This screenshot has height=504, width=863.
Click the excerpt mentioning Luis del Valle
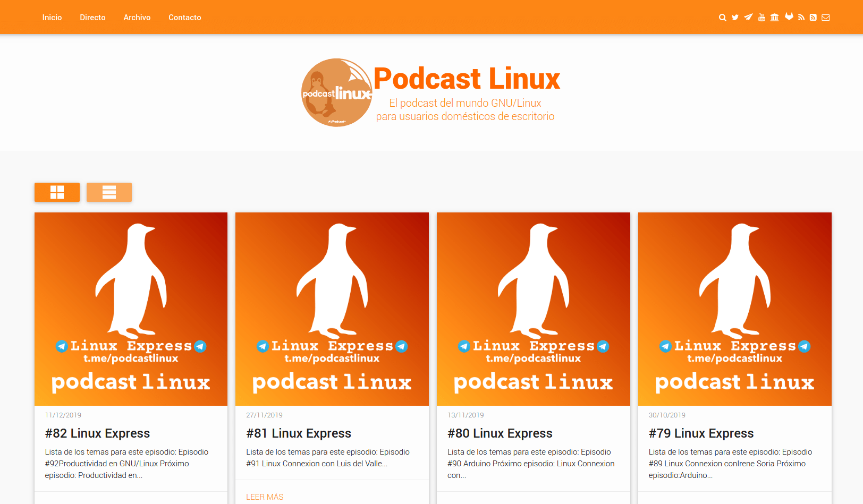pyautogui.click(x=328, y=458)
